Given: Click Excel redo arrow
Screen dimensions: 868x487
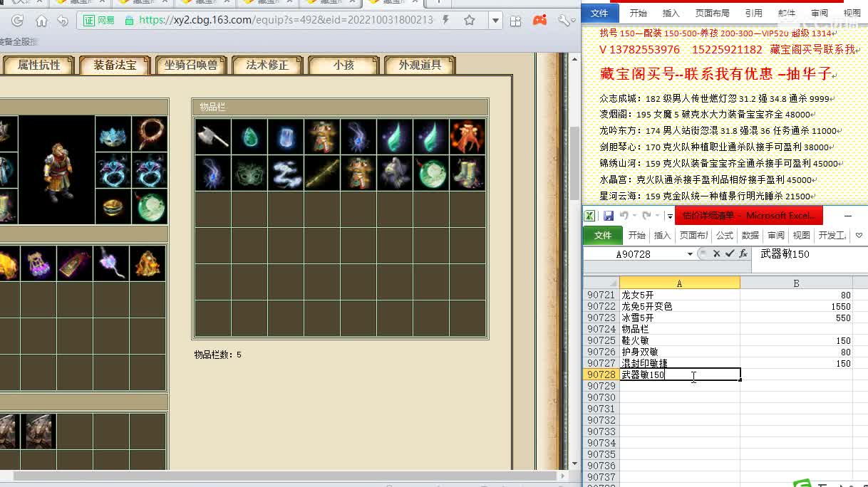Looking at the screenshot, I should pyautogui.click(x=647, y=216).
